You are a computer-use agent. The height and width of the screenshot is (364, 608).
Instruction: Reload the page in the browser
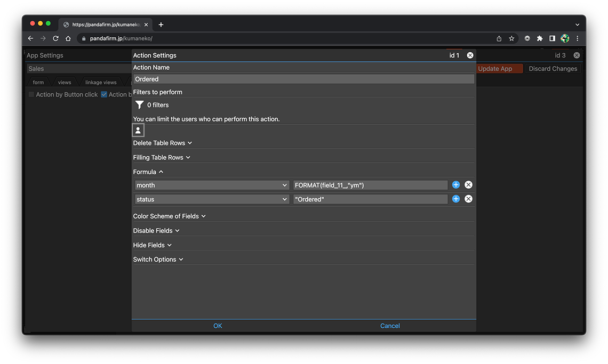tap(55, 38)
